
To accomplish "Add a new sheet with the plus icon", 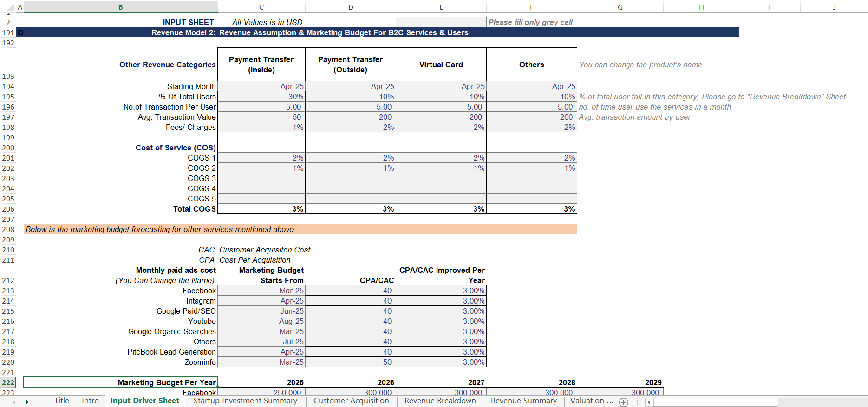I will [x=624, y=402].
